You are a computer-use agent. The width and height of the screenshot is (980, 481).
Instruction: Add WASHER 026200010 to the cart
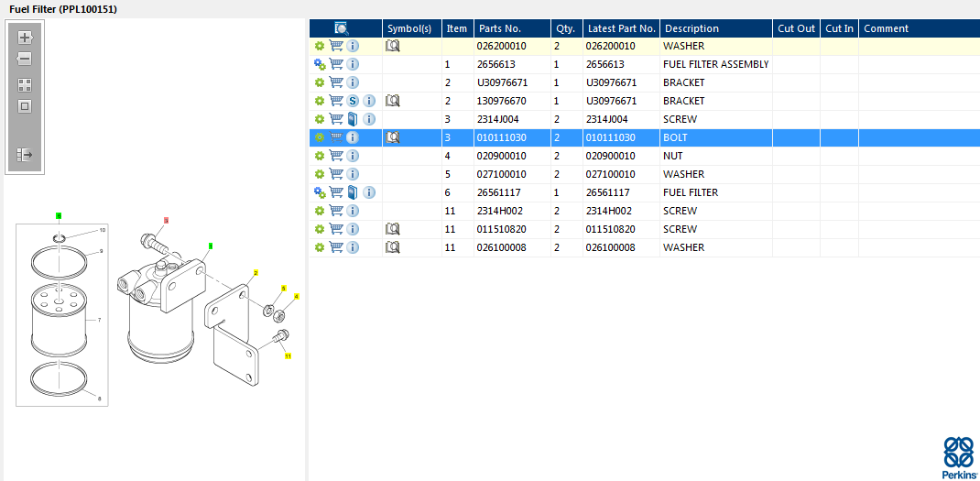(x=336, y=46)
